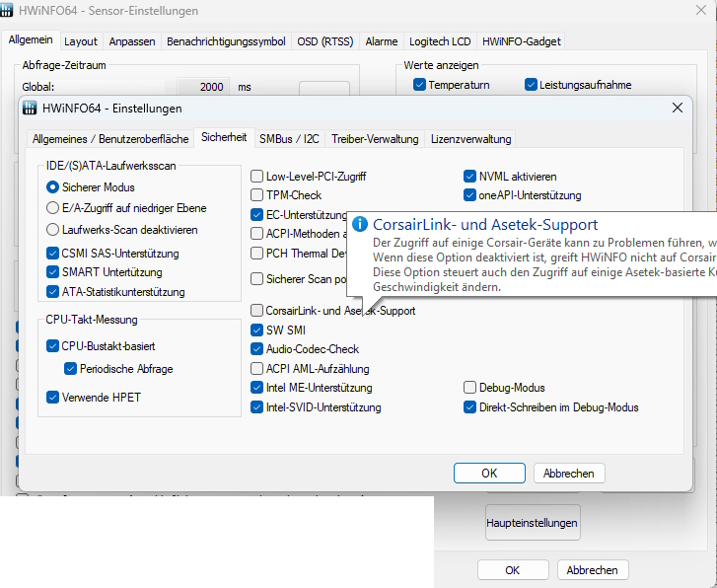The image size is (717, 588).
Task: Open Haupteinstellungen button
Action: click(533, 523)
